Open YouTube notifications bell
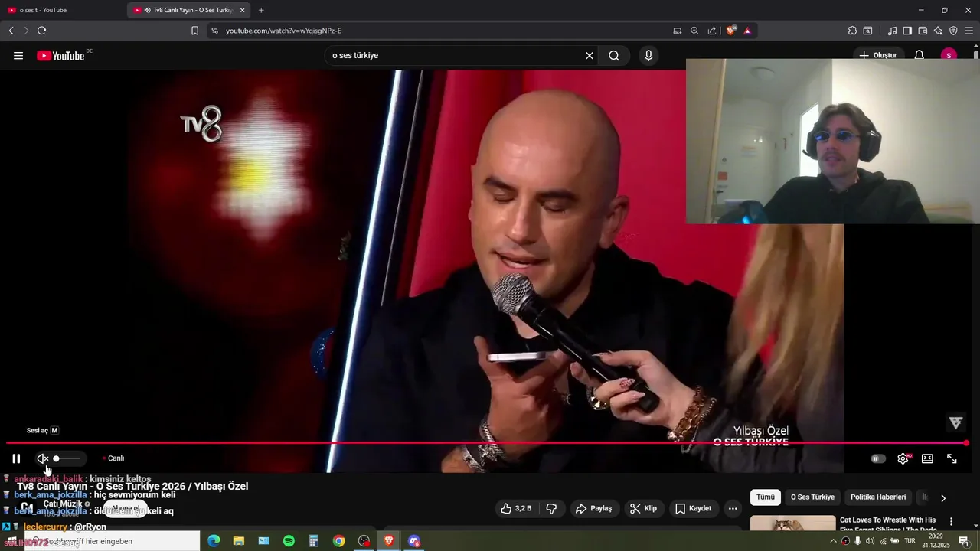Image resolution: width=980 pixels, height=551 pixels. pos(920,55)
